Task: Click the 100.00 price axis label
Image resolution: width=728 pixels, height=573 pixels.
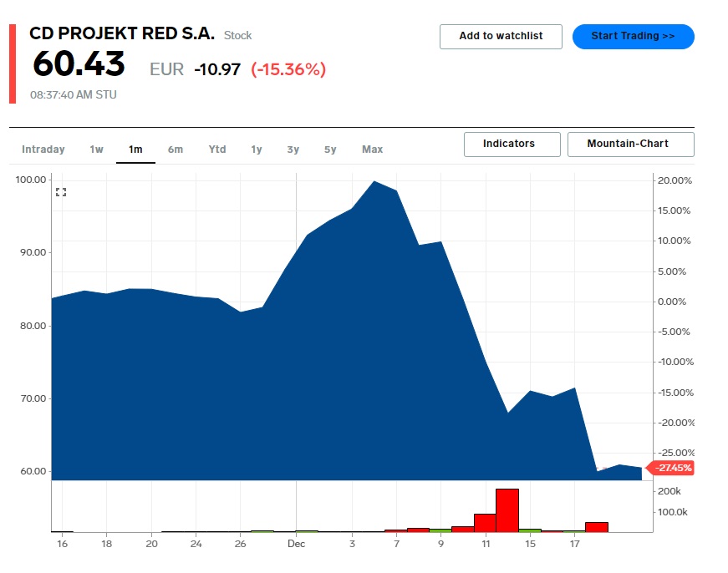Action: [x=31, y=180]
